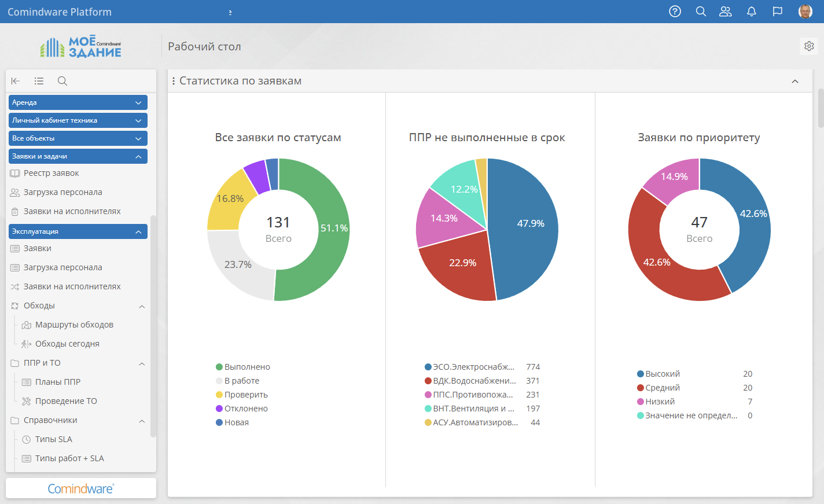Click the flag icon in top bar
This screenshot has width=824, height=504.
tap(778, 12)
